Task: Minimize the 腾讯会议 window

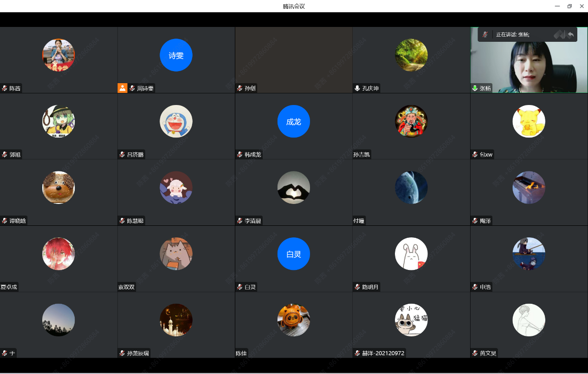Action: (557, 6)
